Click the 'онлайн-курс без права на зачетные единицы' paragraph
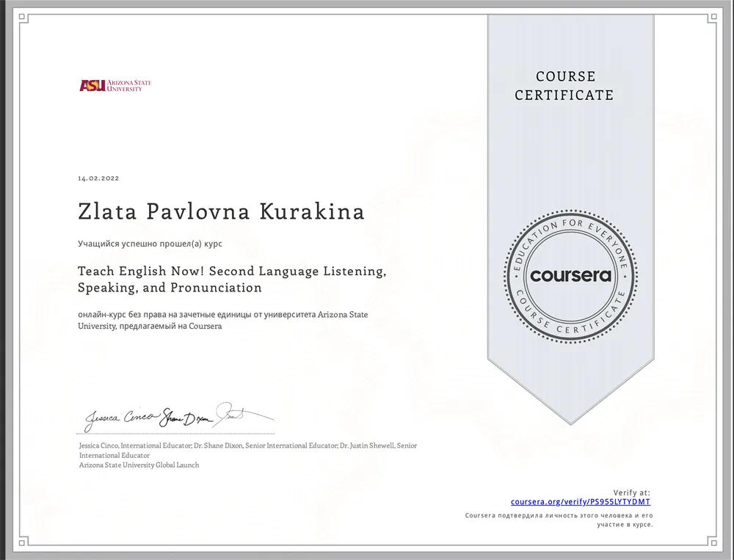734x560 pixels. pos(223,320)
